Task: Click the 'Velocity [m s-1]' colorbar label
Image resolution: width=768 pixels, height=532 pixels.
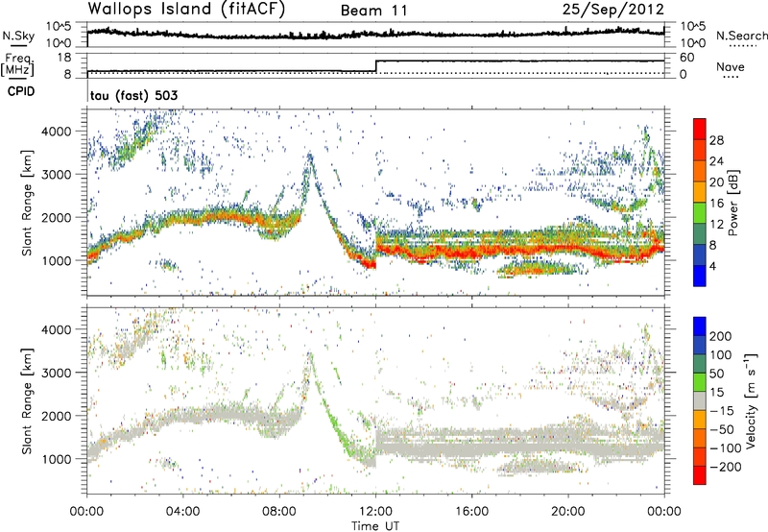Action: [x=752, y=400]
